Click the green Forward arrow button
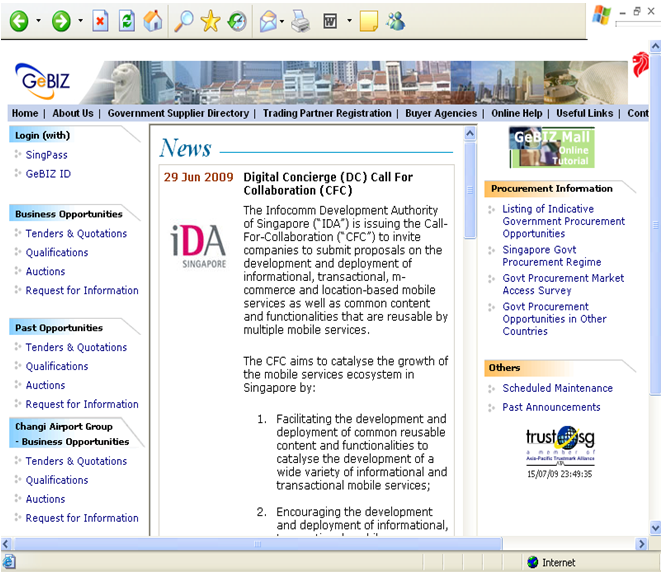 61,21
